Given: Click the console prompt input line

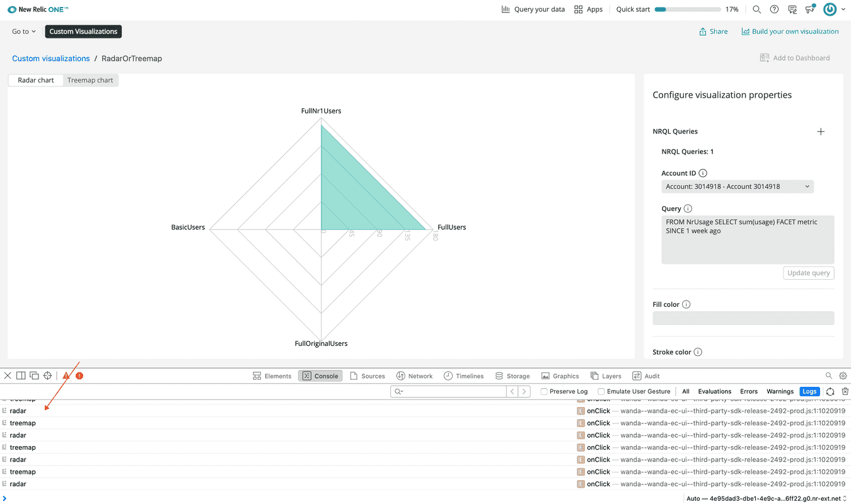Looking at the screenshot, I should point(340,498).
